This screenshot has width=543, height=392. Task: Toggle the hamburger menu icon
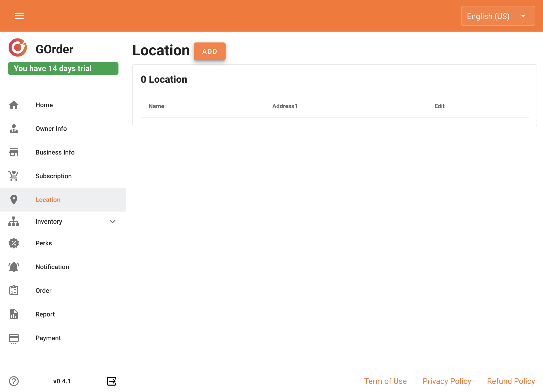pos(20,16)
